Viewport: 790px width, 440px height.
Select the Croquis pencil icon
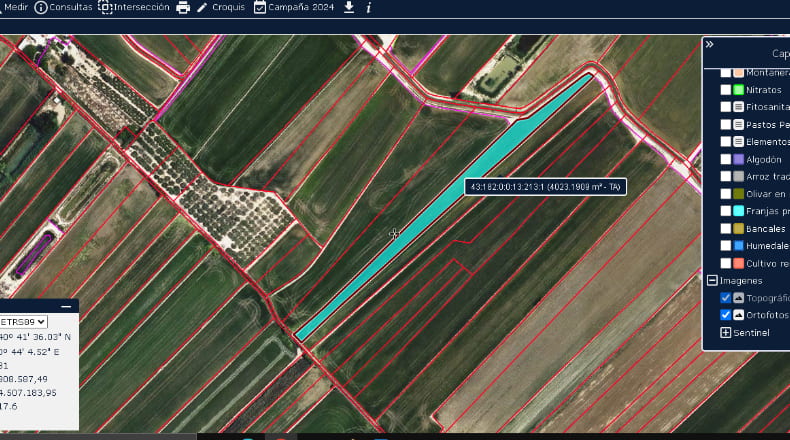[202, 8]
